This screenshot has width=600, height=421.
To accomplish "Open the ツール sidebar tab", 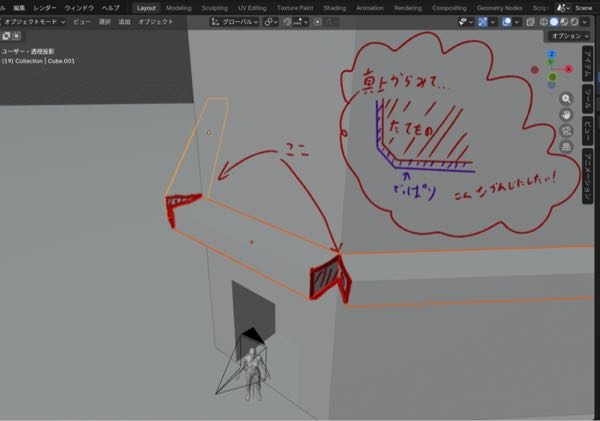I will pos(588,99).
